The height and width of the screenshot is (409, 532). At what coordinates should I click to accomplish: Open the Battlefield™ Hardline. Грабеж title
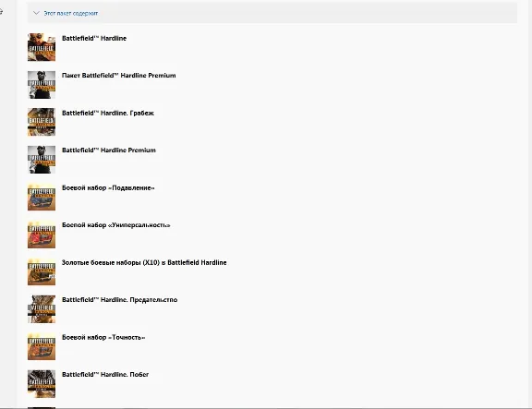108,114
